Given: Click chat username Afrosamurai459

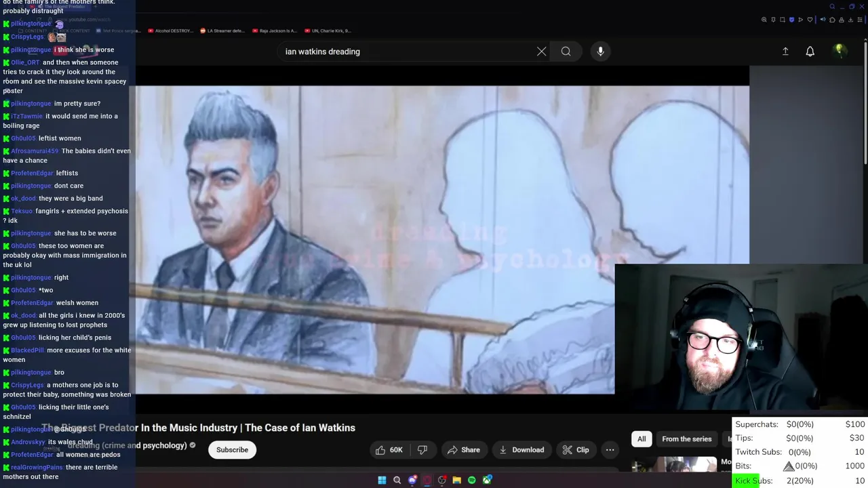Looking at the screenshot, I should coord(35,151).
